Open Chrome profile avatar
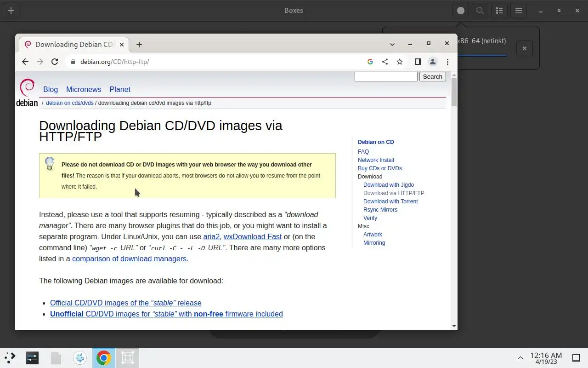This screenshot has width=588, height=368. [433, 62]
